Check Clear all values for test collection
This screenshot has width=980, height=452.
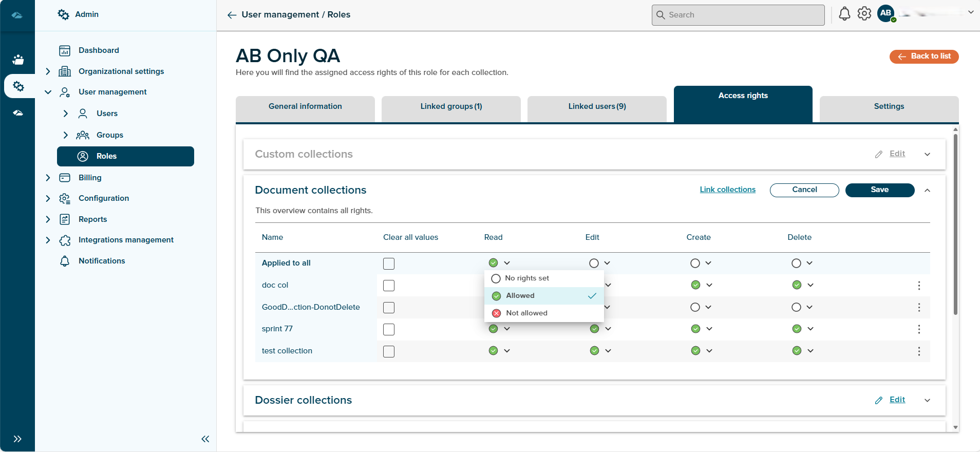click(389, 351)
